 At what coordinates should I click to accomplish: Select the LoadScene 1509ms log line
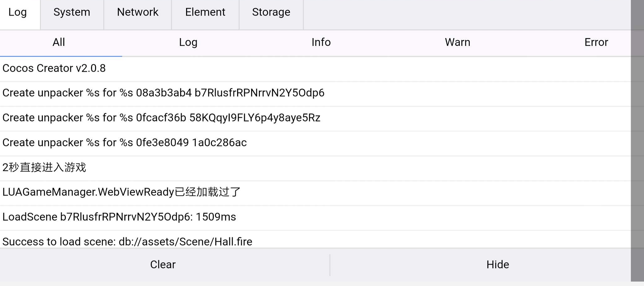pos(119,217)
